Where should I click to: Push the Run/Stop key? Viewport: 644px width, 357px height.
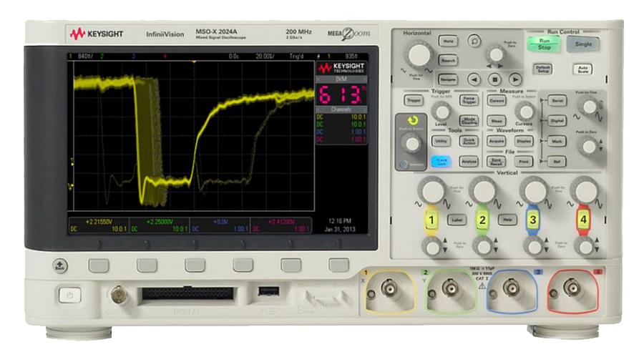[x=545, y=44]
